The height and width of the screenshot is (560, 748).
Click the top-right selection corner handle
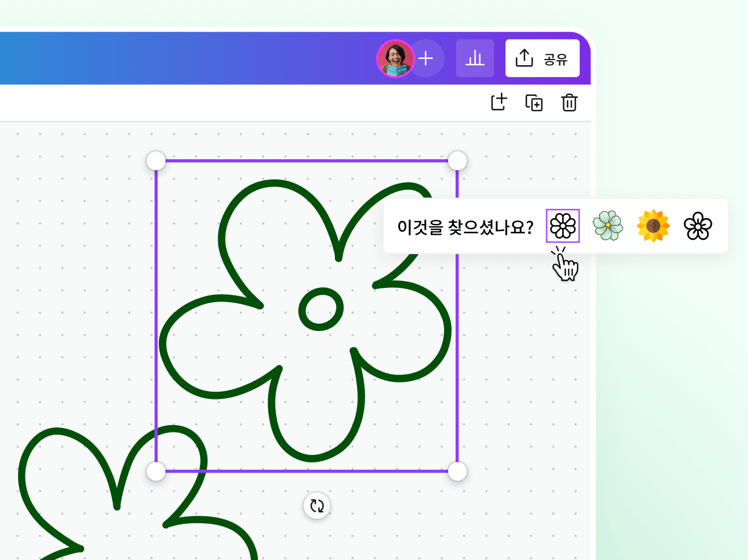(457, 160)
